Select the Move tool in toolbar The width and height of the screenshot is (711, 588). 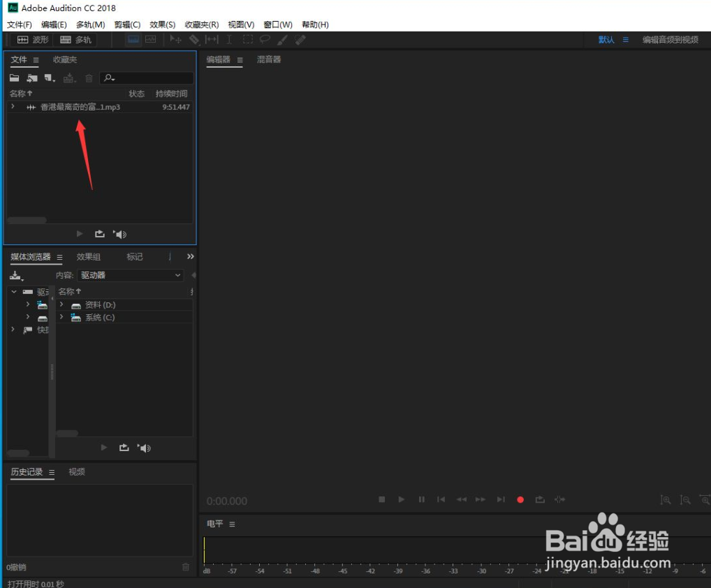coord(175,39)
